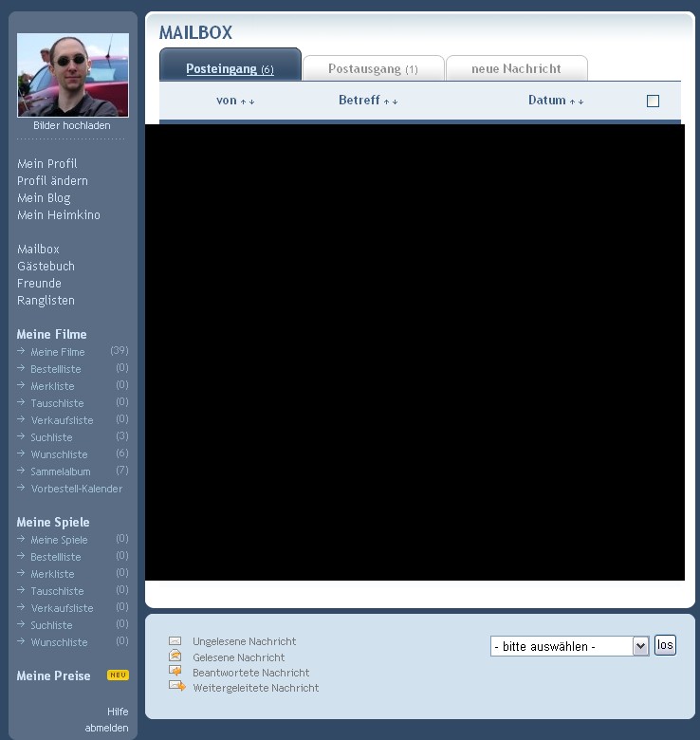Click the abmelden link to log out
Image resolution: width=700 pixels, height=740 pixels.
pyautogui.click(x=106, y=728)
